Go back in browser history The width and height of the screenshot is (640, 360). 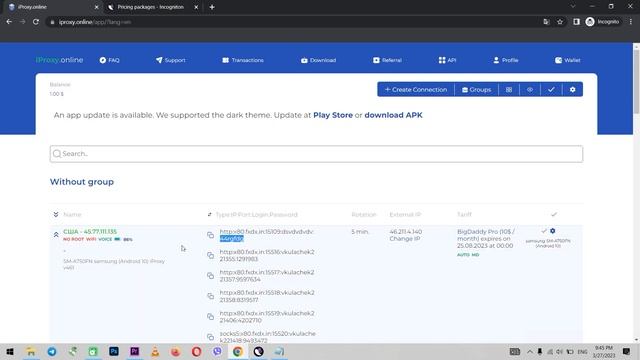click(9, 22)
